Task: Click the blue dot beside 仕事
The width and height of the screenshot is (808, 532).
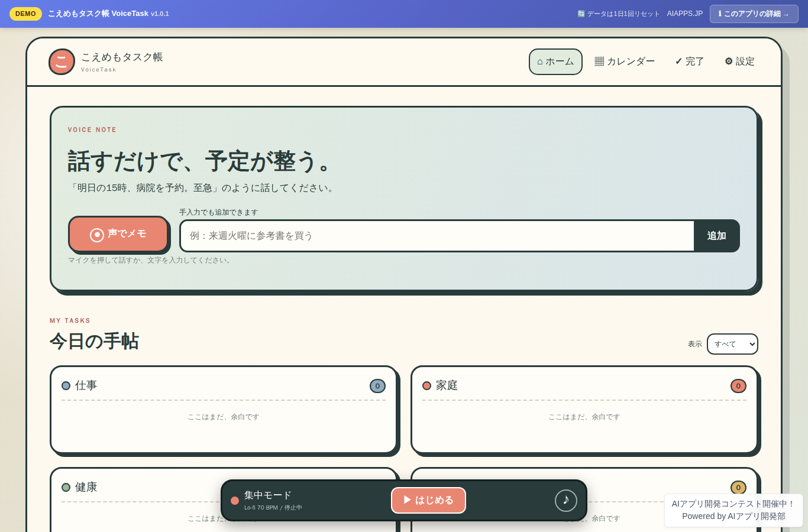Action: pos(66,385)
